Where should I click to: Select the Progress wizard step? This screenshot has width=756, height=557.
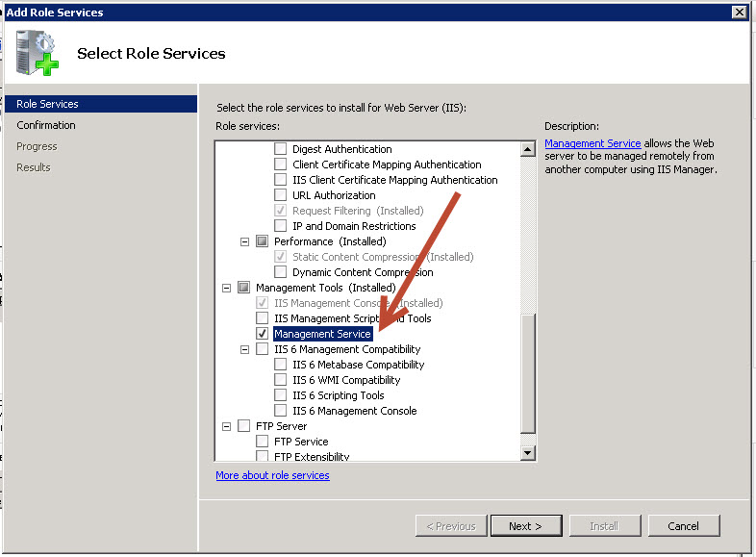[37, 146]
